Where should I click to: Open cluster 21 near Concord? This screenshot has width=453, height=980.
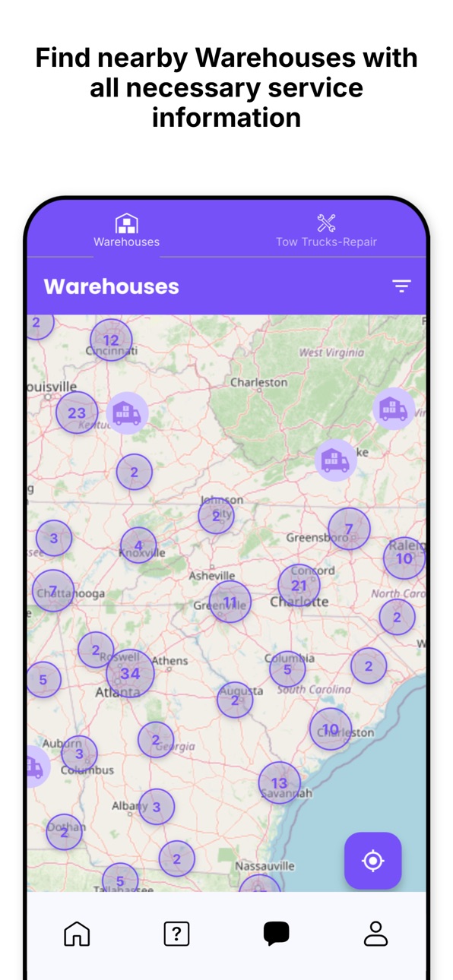pos(299,585)
